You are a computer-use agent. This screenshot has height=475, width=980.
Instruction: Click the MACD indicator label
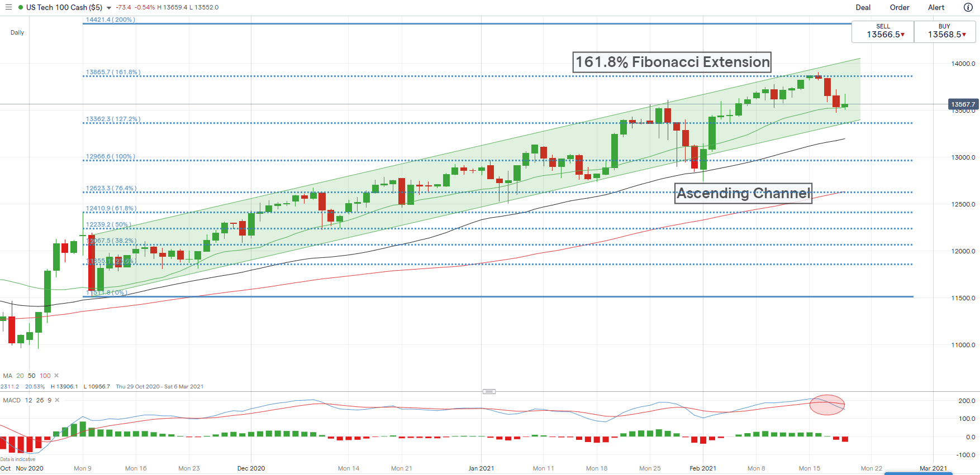pos(12,400)
